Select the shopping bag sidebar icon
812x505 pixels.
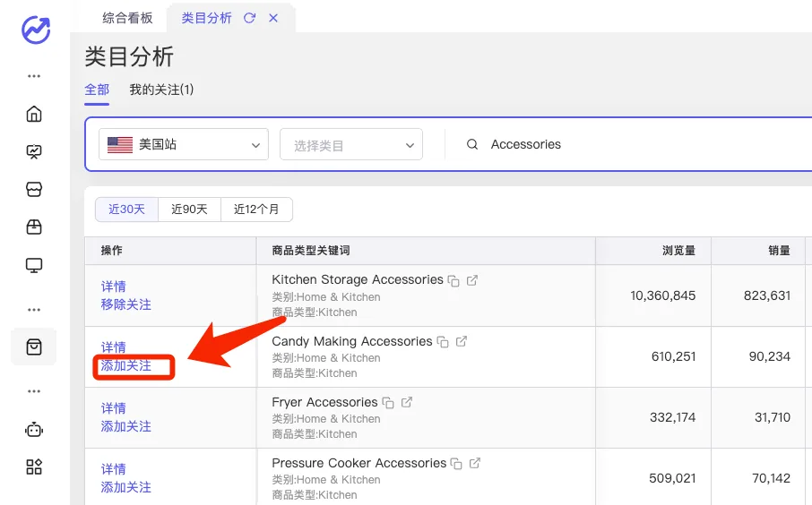point(34,347)
